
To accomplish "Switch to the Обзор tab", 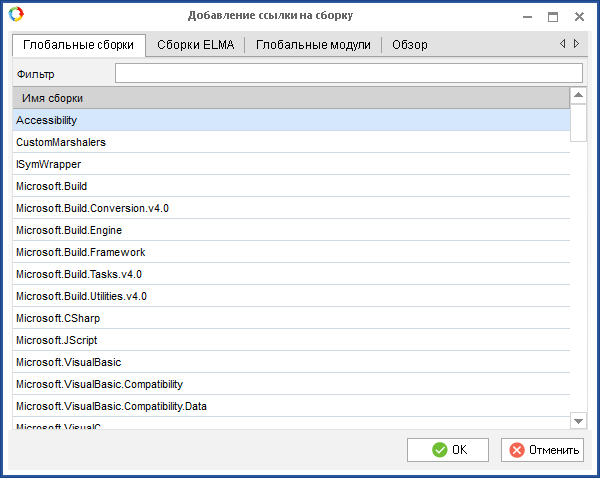I will coord(409,45).
